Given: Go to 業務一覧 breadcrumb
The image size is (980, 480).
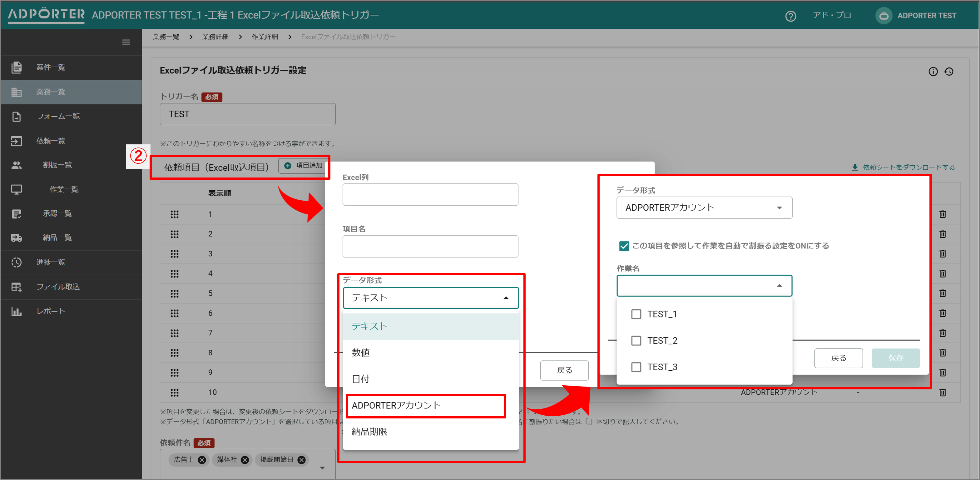Looking at the screenshot, I should pos(166,37).
